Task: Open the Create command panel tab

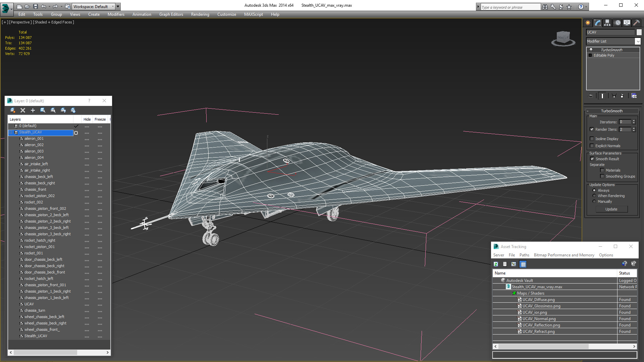Action: pyautogui.click(x=588, y=23)
